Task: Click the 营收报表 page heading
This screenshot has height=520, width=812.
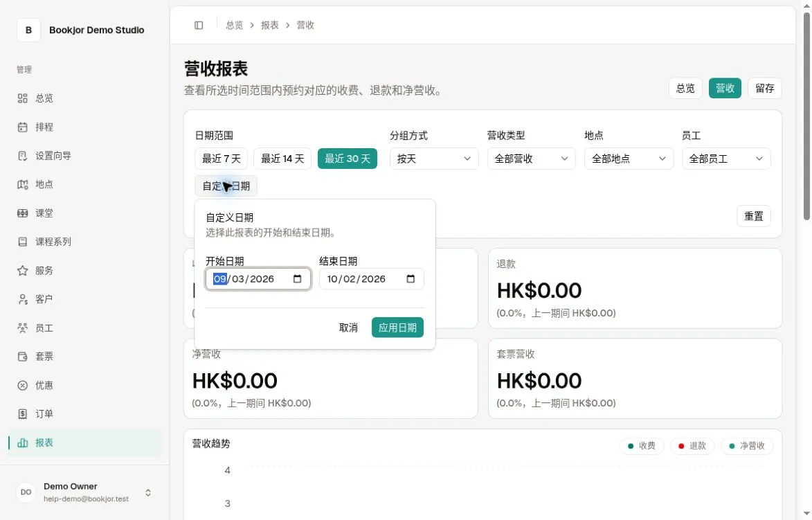Action: (x=216, y=69)
